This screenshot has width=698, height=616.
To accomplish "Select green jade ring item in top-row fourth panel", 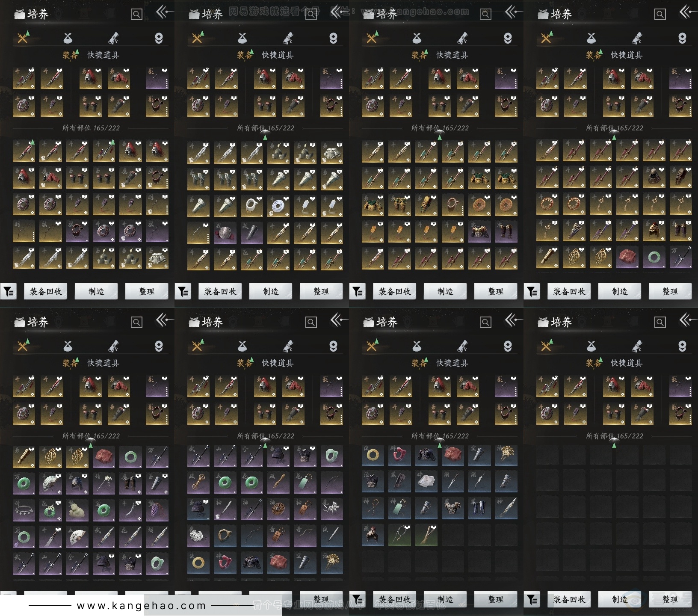I will point(654,257).
